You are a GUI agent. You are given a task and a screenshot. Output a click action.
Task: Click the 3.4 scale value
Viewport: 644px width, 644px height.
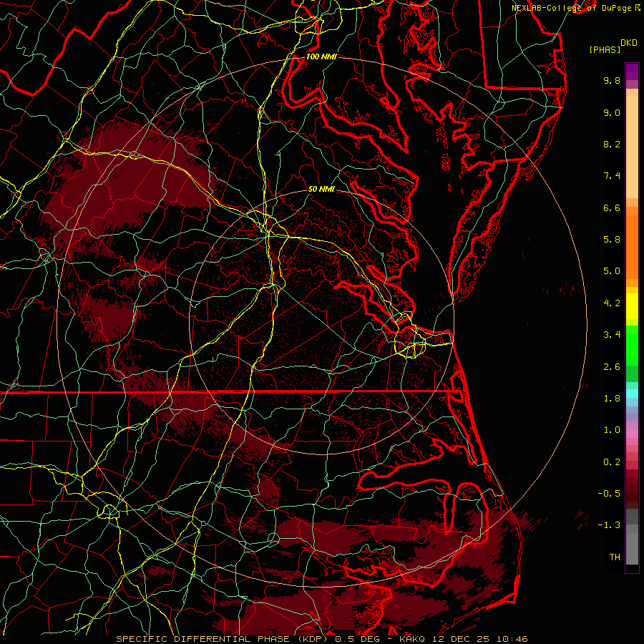pyautogui.click(x=612, y=335)
